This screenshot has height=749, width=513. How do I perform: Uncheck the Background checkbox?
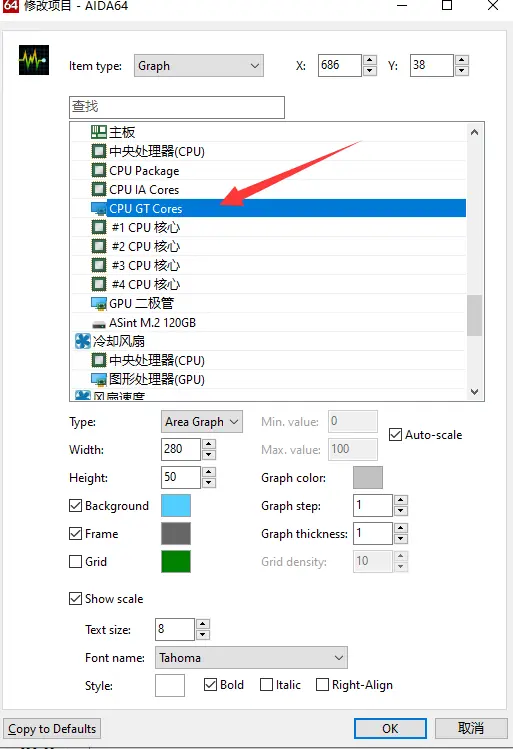[75, 505]
